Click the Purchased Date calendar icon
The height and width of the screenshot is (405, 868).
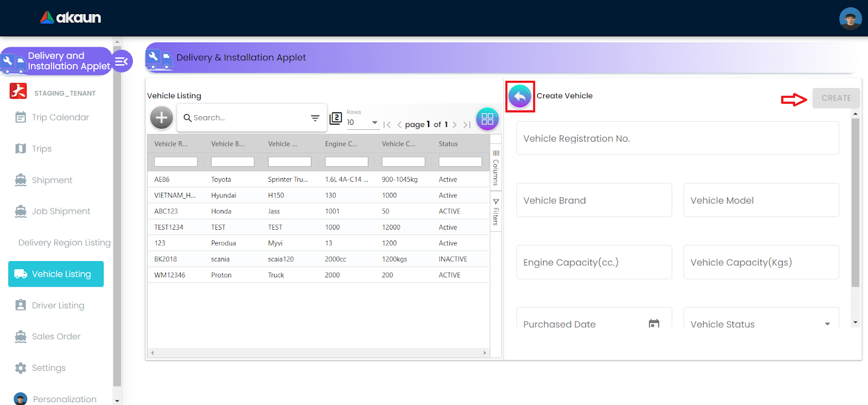[x=654, y=324]
